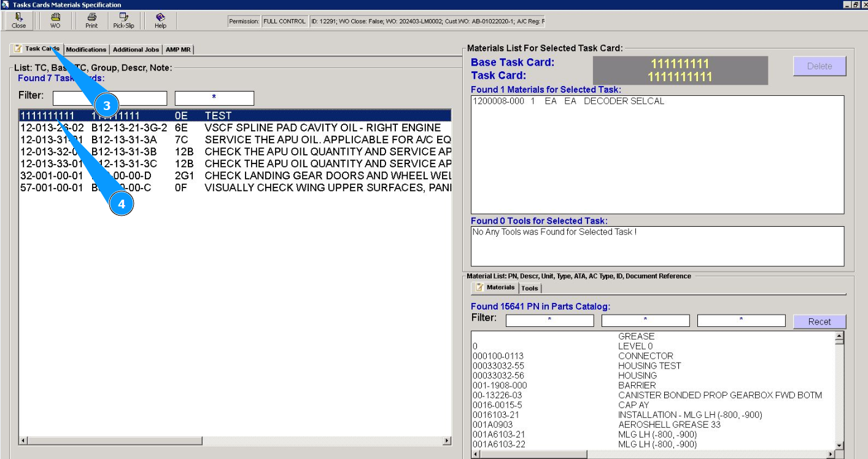Image resolution: width=868 pixels, height=459 pixels.
Task: Click the work order info field starting ID: 12291
Action: pyautogui.click(x=427, y=22)
